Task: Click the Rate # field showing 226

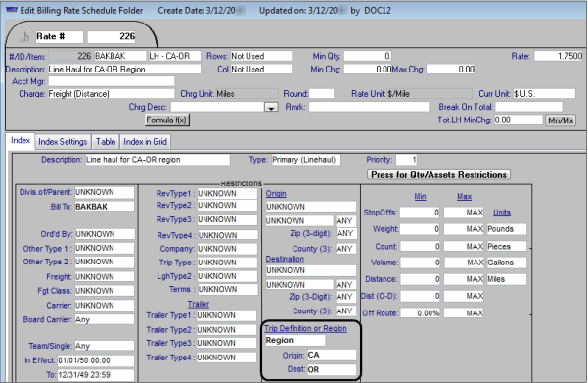Action: coord(112,37)
